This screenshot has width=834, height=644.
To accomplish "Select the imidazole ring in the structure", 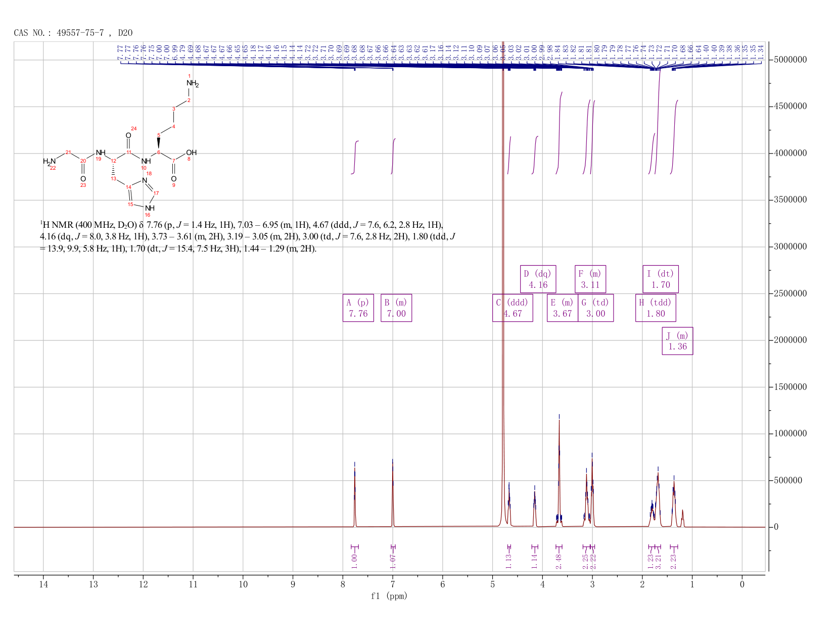I will click(142, 194).
